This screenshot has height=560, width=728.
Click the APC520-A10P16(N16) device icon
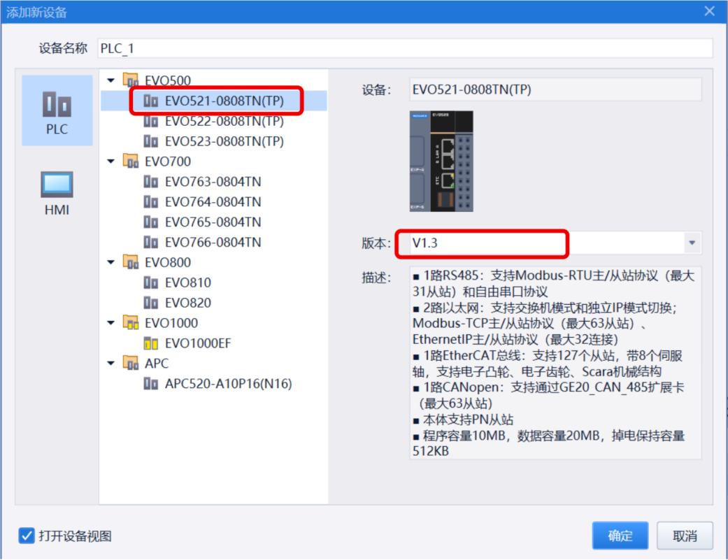coord(150,384)
